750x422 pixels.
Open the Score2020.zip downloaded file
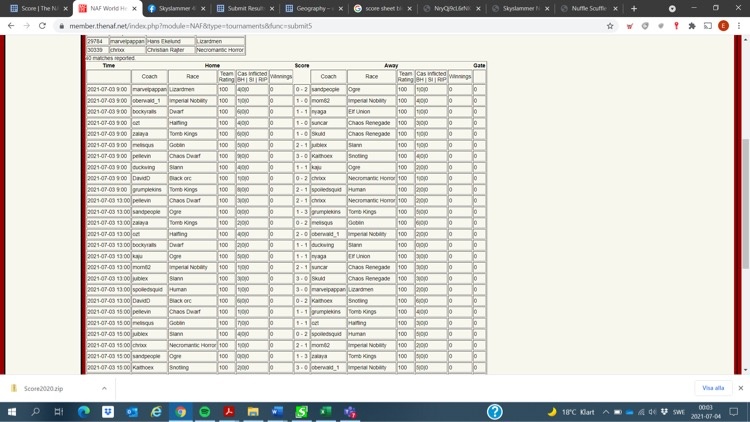point(43,388)
